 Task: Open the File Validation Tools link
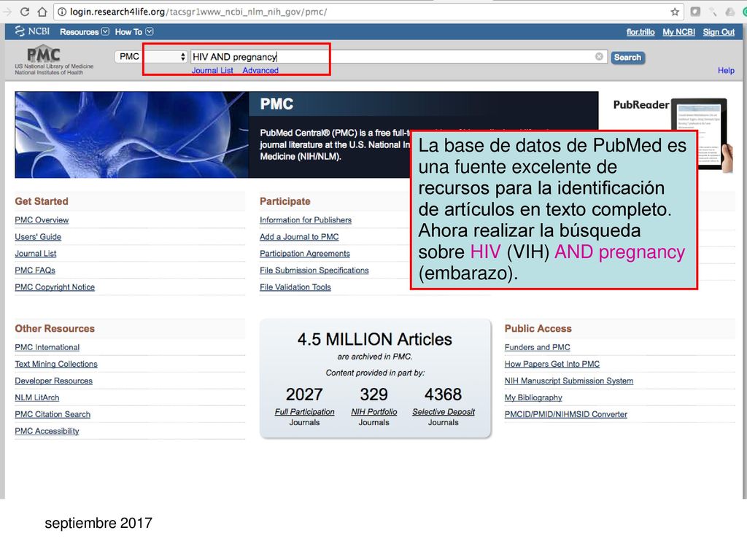click(295, 287)
